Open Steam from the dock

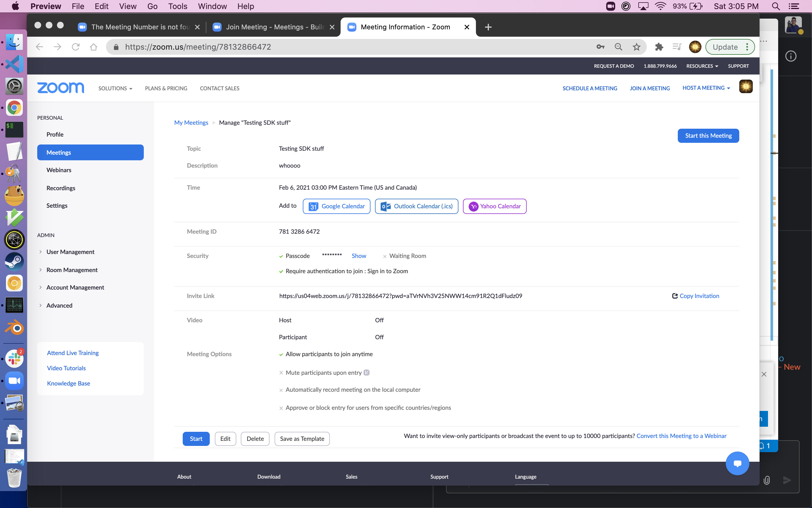14,262
